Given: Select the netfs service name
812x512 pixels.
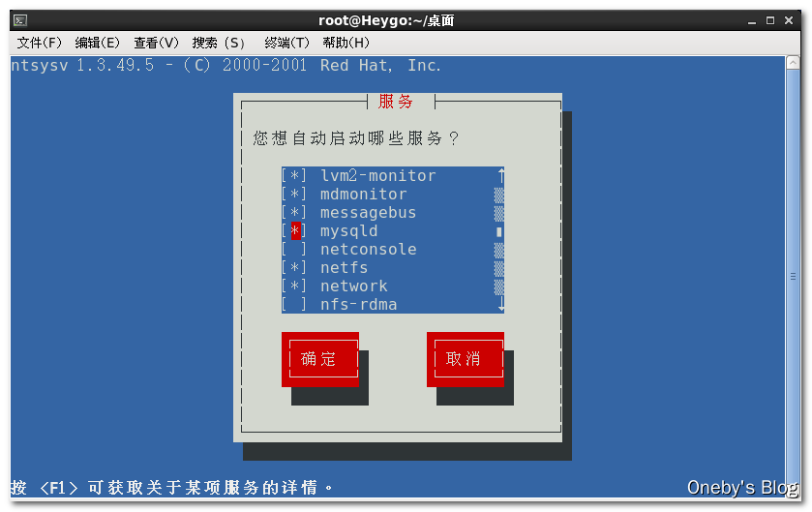Looking at the screenshot, I should (x=344, y=268).
